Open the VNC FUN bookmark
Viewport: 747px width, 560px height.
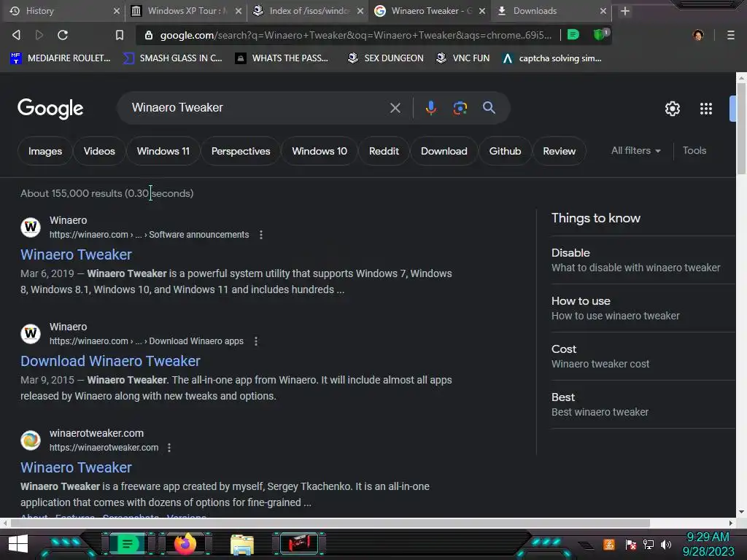coord(463,58)
